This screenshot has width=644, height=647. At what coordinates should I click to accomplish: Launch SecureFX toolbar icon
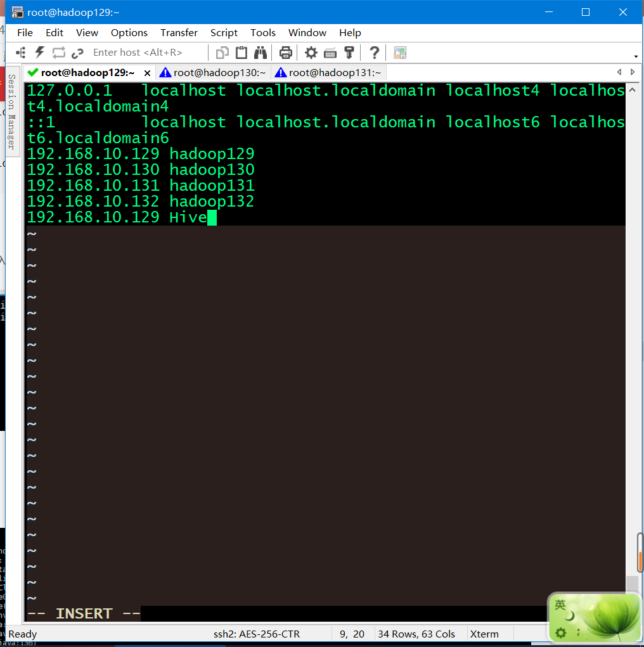(399, 53)
